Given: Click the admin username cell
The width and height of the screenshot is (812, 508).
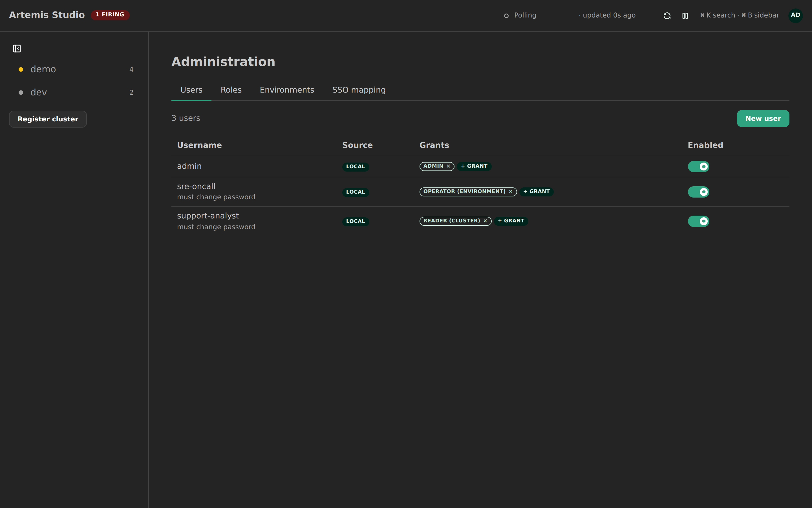Looking at the screenshot, I should click(189, 166).
